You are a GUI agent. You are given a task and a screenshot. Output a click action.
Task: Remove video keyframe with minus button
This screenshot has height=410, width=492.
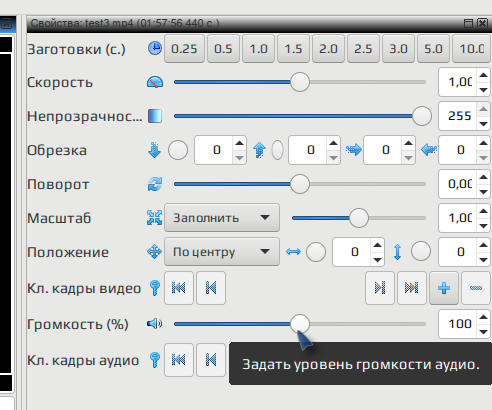click(x=476, y=288)
